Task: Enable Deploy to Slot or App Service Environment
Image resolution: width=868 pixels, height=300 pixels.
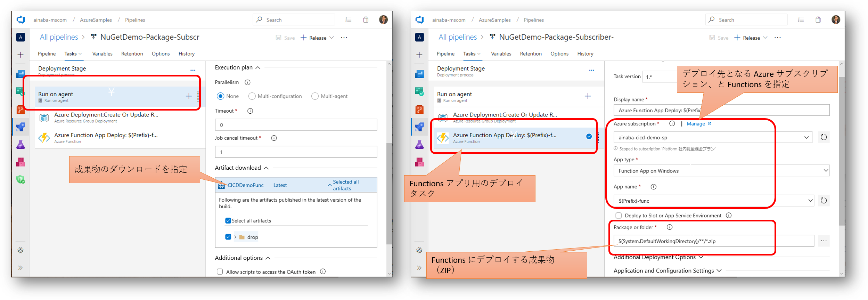Action: coord(619,216)
